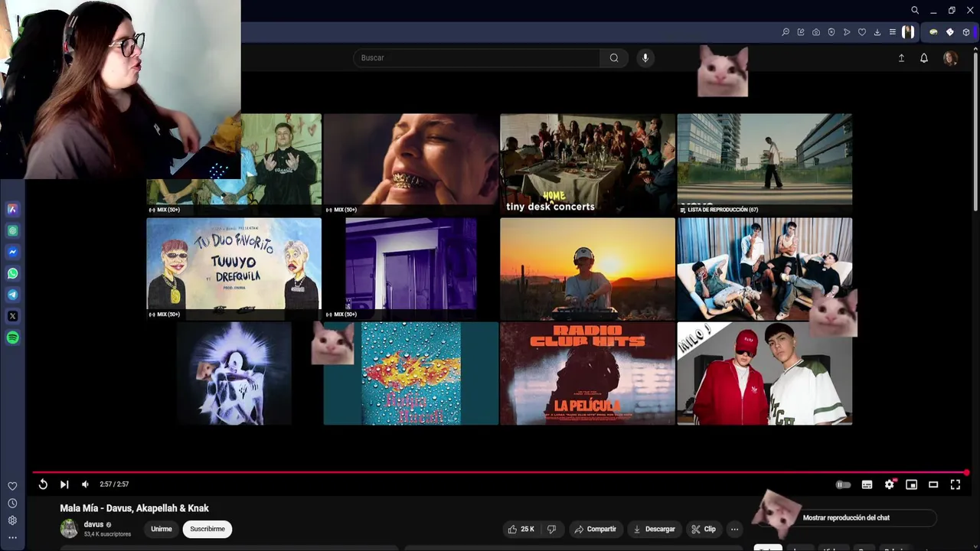The height and width of the screenshot is (551, 980).
Task: Open ChatGPT from the sidebar
Action: [12, 230]
